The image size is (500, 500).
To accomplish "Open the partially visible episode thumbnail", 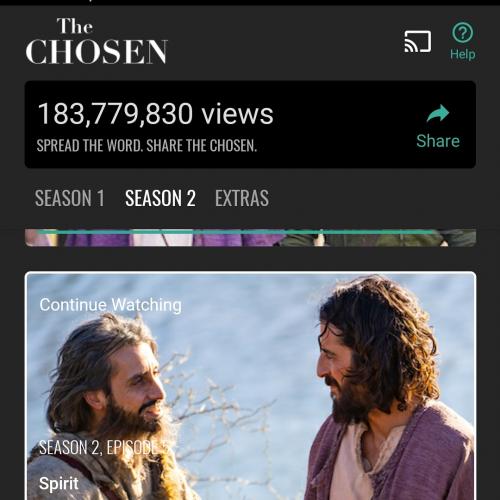I will [250, 238].
